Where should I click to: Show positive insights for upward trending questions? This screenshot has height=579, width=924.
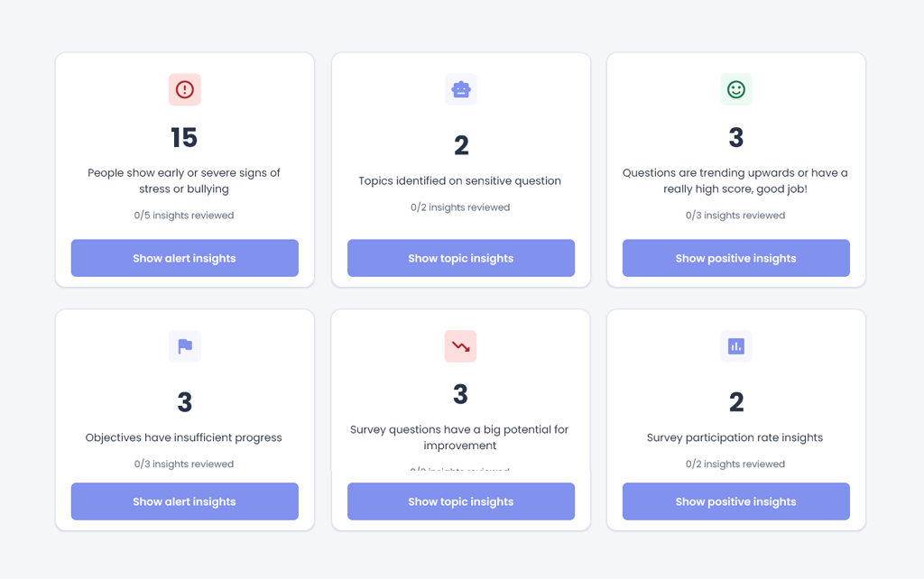736,258
